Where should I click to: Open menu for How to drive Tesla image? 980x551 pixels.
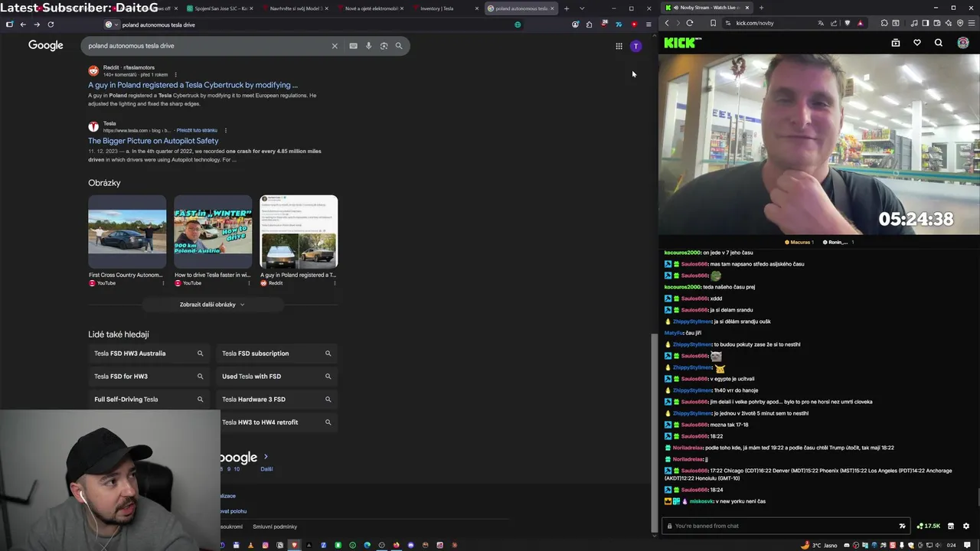[249, 283]
